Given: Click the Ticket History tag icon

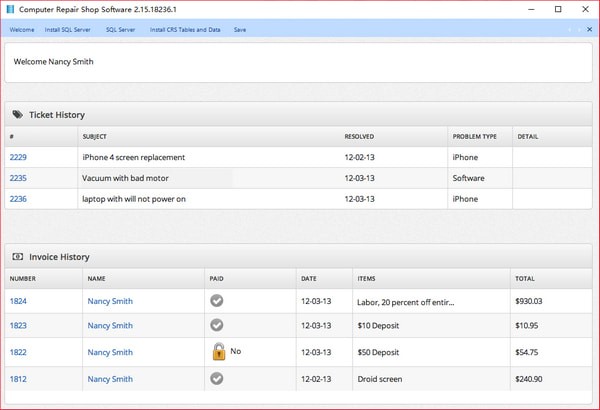Looking at the screenshot, I should tap(18, 115).
